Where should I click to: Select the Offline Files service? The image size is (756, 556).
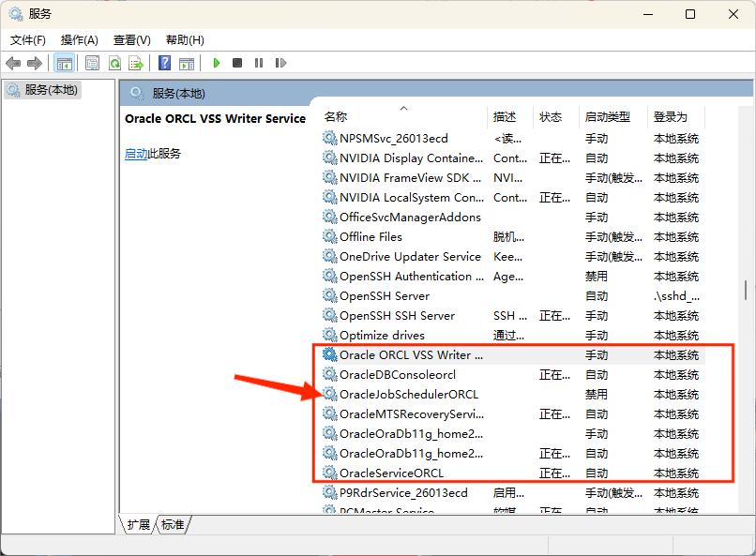513,237
